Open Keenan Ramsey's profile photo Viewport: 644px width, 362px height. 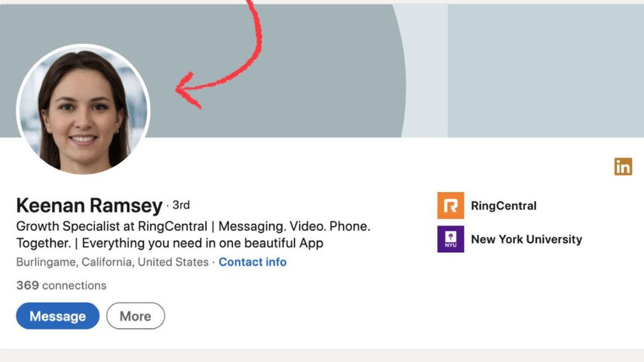[x=83, y=110]
